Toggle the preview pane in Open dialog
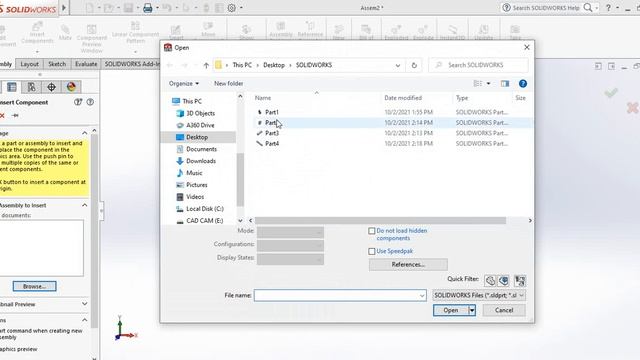 pyautogui.click(x=505, y=84)
